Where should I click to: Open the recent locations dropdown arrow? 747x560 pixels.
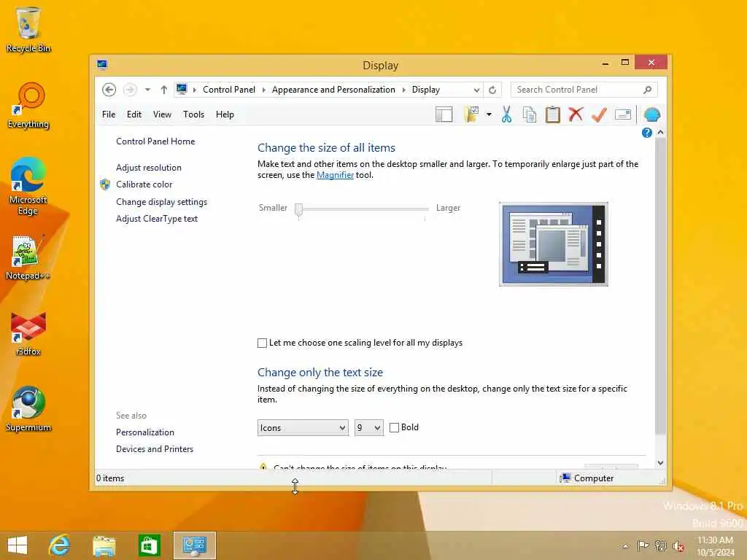tap(147, 90)
